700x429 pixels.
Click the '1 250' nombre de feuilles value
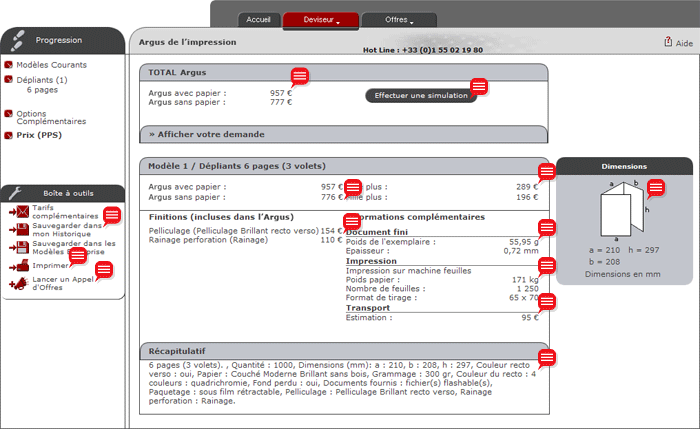(x=528, y=289)
